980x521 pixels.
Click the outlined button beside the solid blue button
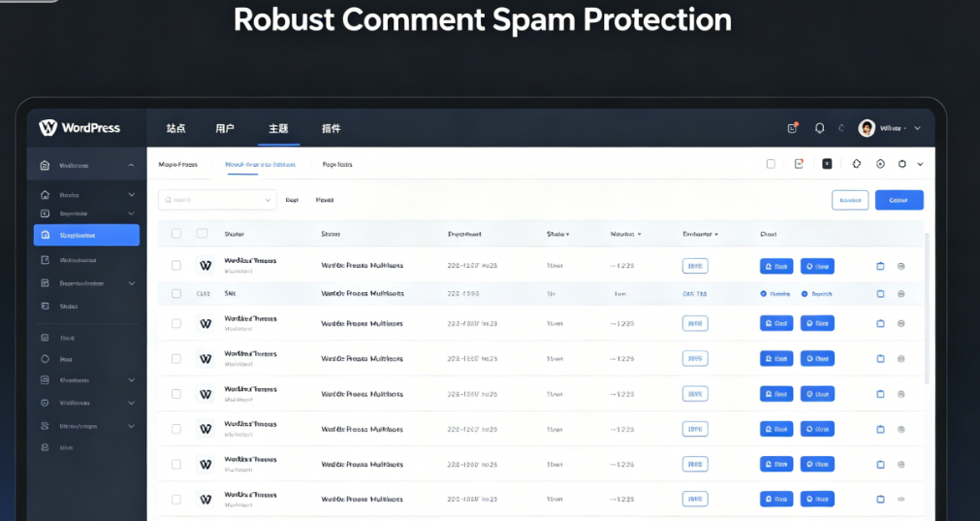(850, 200)
